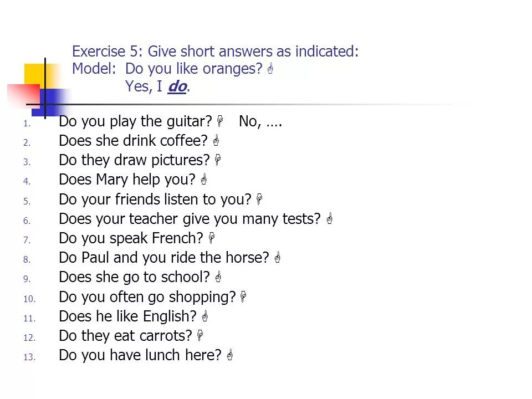
Task: Click list number 13 beside the last question
Action: point(29,357)
